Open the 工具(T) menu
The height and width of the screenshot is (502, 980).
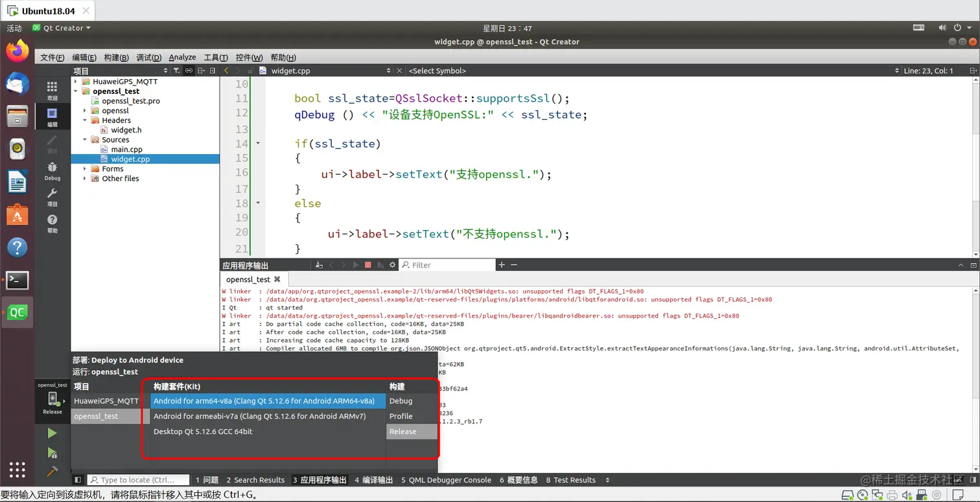pyautogui.click(x=216, y=57)
